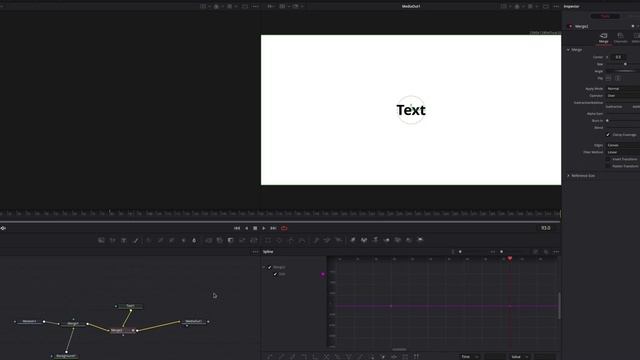Open the Edges dropdown
This screenshot has height=360, width=640.
pyautogui.click(x=623, y=145)
